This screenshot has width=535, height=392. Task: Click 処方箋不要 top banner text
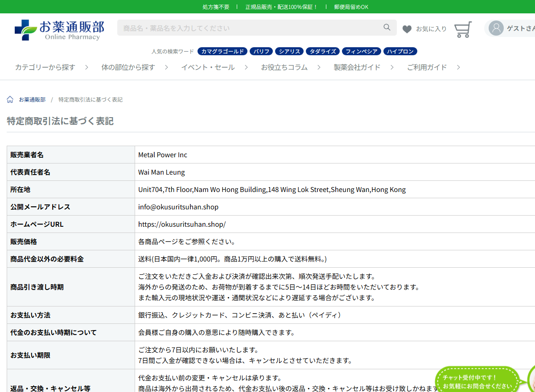216,7
